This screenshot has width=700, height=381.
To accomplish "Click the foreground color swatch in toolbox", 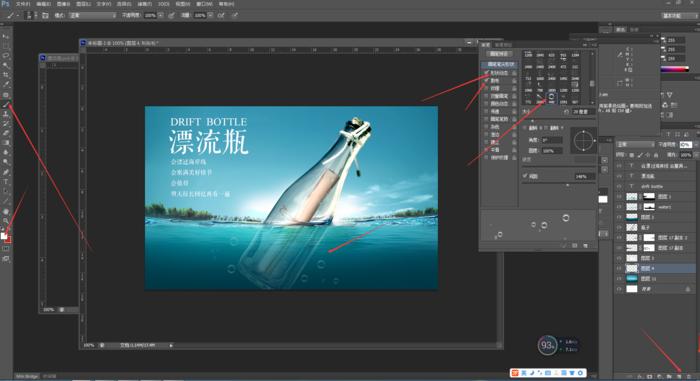I will 4,236.
